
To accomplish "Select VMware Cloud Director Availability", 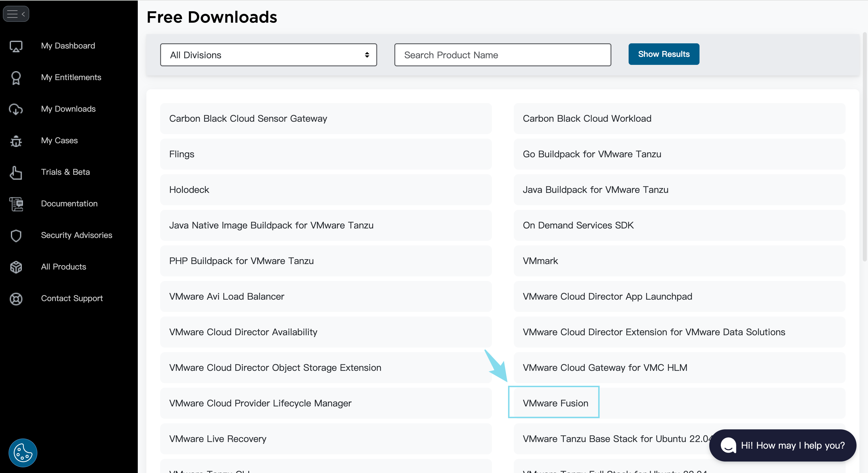I will (x=326, y=332).
